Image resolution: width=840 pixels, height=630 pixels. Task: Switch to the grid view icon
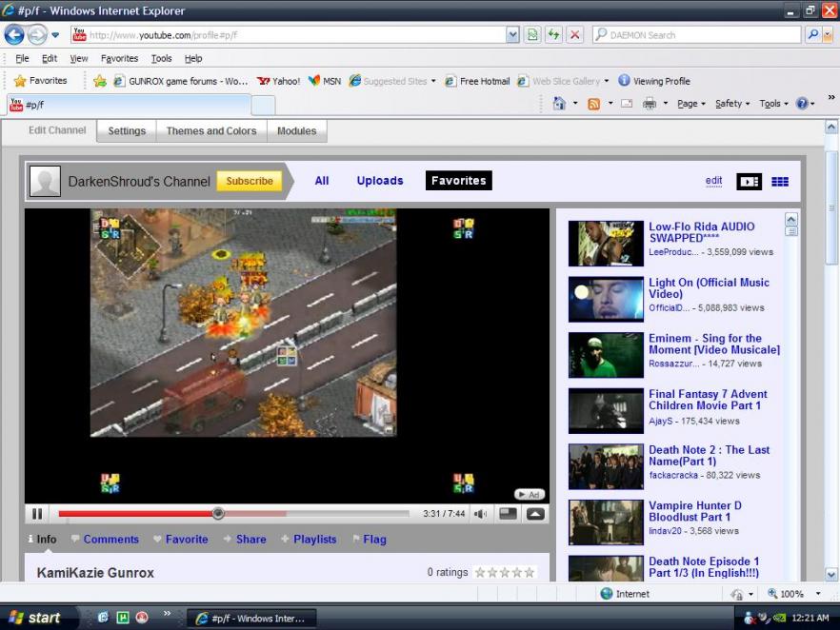click(x=779, y=182)
